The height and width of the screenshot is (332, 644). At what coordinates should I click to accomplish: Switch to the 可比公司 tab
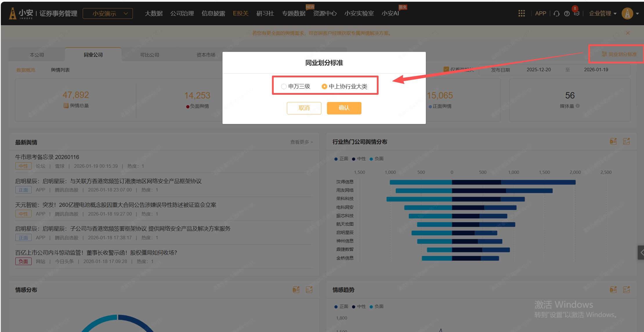pyautogui.click(x=149, y=55)
